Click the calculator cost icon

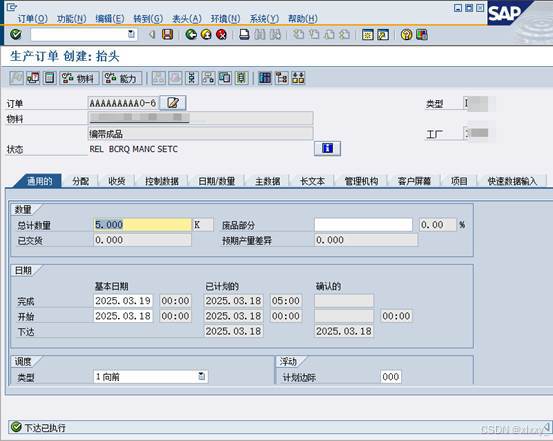[x=50, y=78]
